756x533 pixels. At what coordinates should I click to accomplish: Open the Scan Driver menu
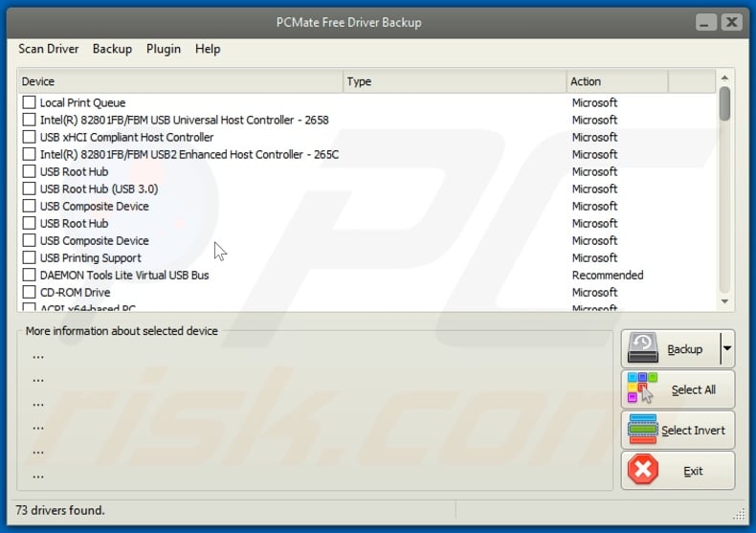pos(48,49)
